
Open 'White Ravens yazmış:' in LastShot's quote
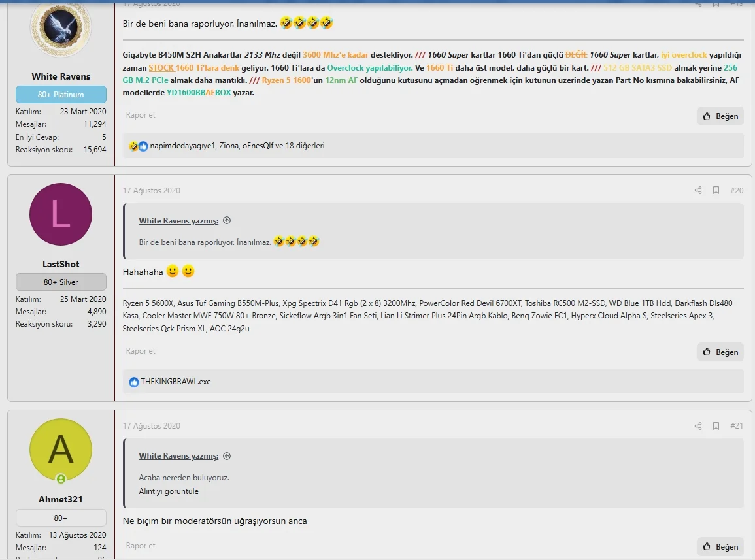[x=178, y=220]
